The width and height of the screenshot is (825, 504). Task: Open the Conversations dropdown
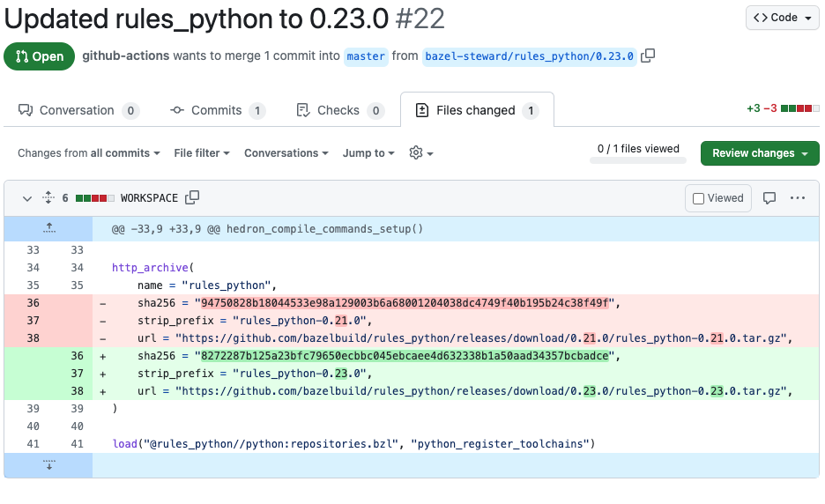point(286,153)
